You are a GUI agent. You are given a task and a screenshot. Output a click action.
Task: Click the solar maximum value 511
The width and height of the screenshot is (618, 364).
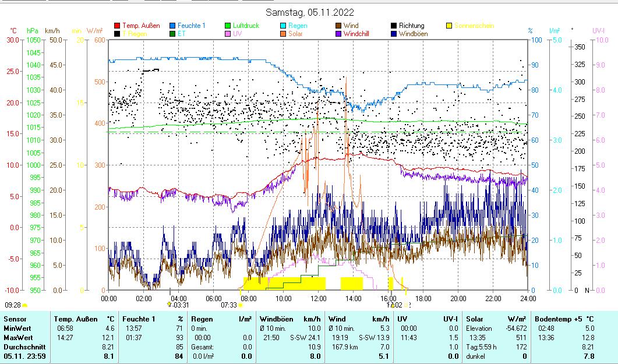[521, 338]
